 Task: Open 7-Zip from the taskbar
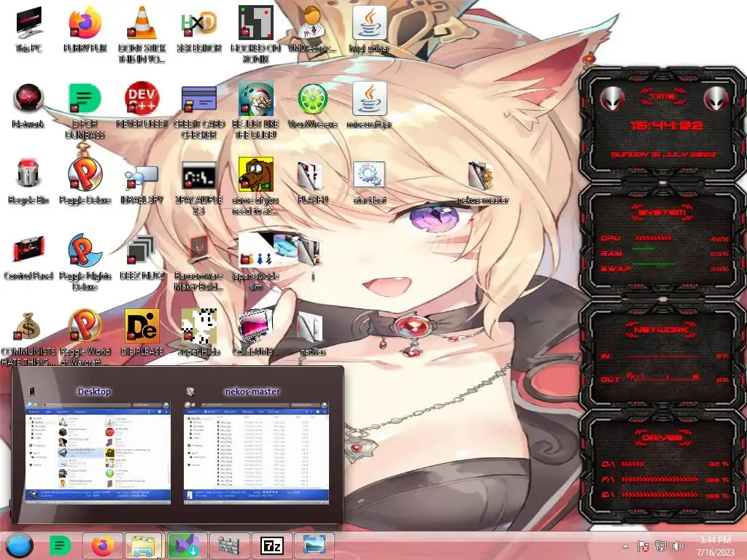(x=272, y=545)
